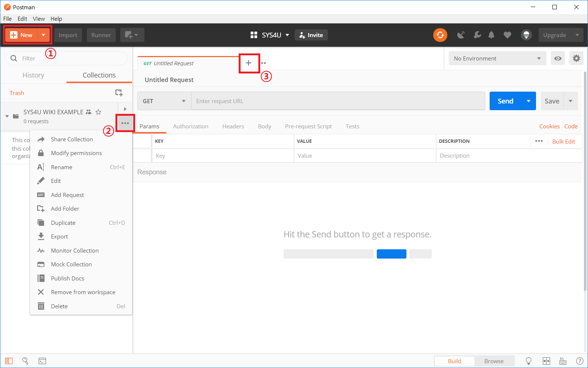
Task: Click Share Collection arrow menu entry
Action: 81,139
